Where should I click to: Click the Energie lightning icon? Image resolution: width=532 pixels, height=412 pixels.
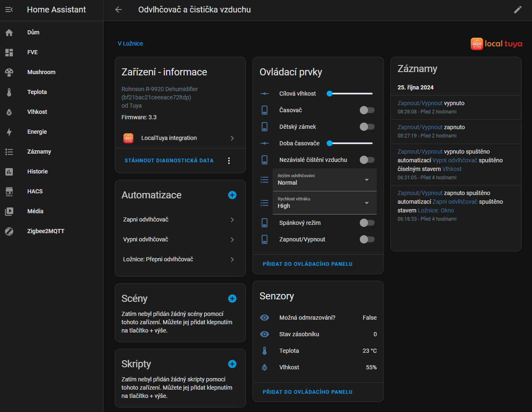tap(9, 132)
